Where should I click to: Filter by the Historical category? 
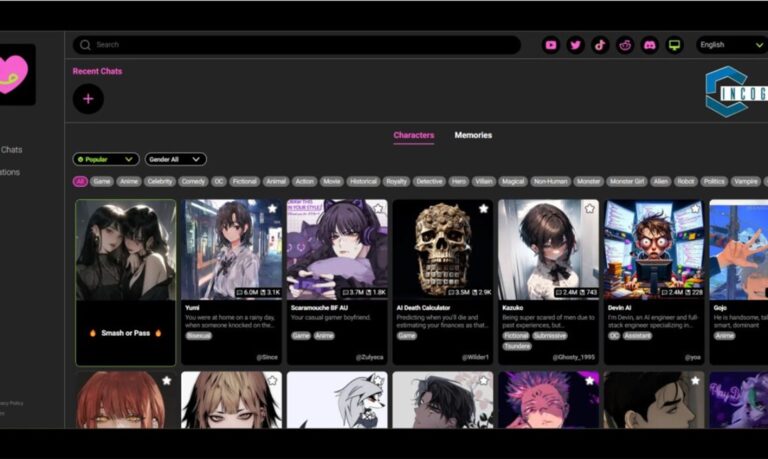363,181
